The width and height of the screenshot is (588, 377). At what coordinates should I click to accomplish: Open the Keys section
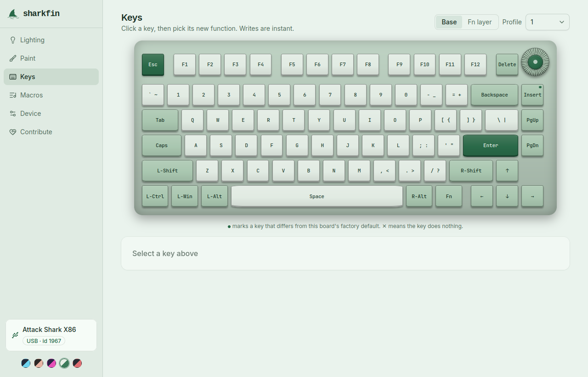pos(51,77)
